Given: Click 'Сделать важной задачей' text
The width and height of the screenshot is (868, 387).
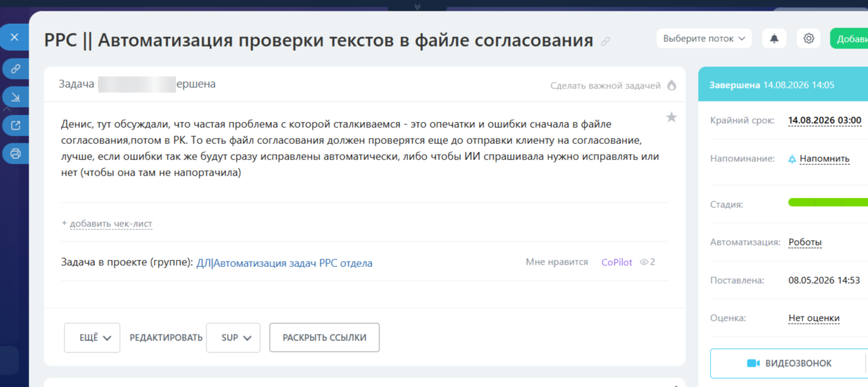Looking at the screenshot, I should [x=606, y=85].
